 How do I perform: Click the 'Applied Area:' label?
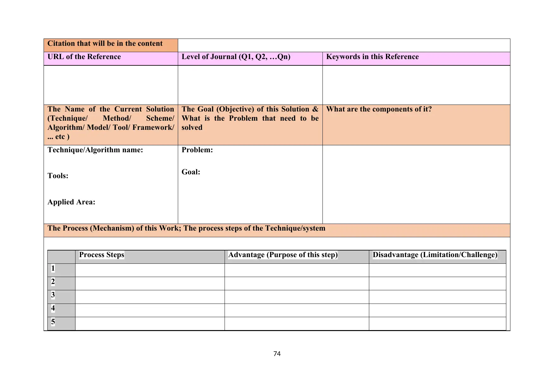click(71, 202)
